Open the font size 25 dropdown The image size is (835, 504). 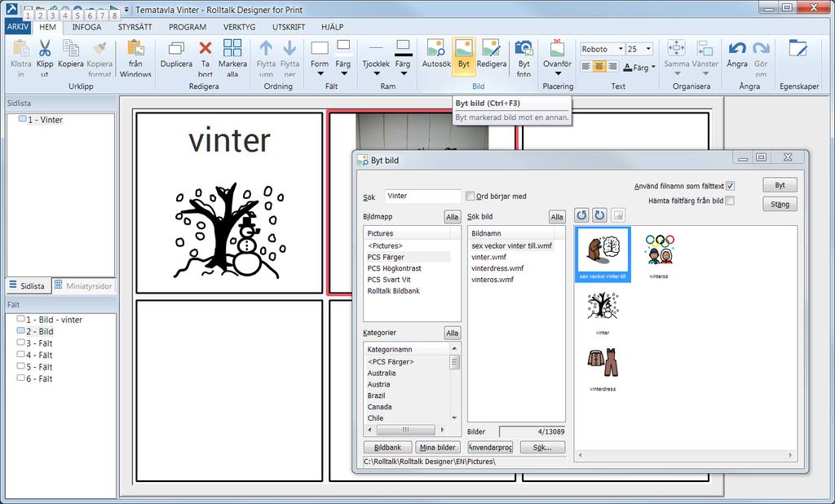tap(648, 49)
